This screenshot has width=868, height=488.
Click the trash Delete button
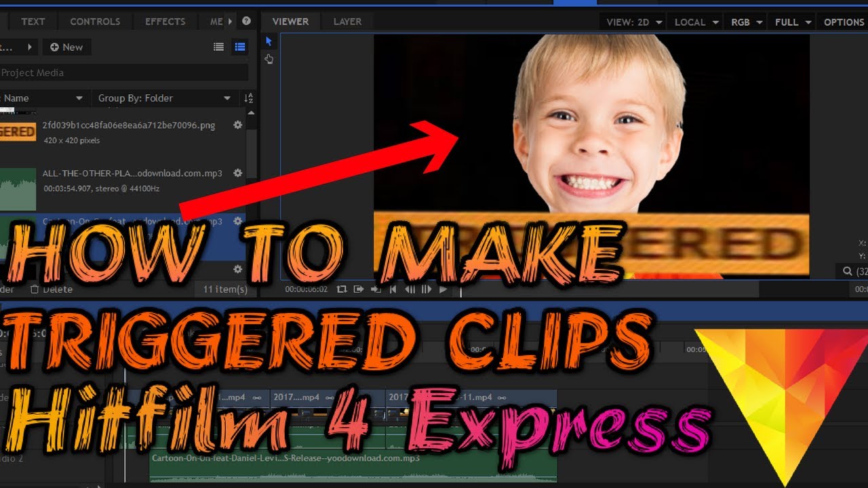tap(52, 289)
